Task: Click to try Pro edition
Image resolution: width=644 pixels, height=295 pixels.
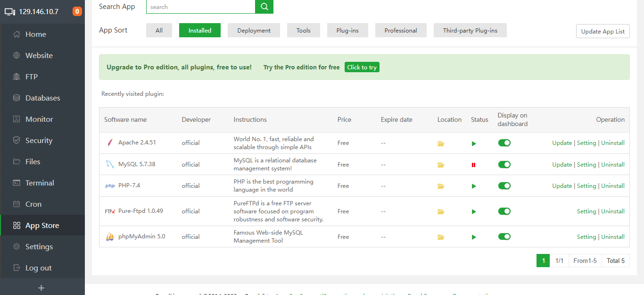Action: point(362,67)
